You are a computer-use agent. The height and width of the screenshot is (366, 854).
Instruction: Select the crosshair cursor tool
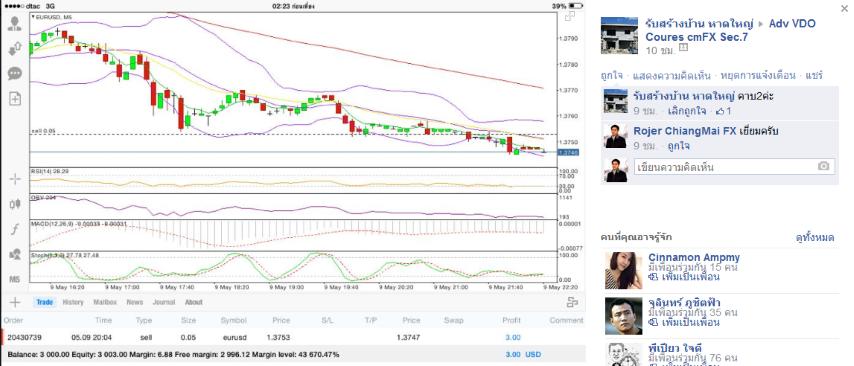(15, 179)
